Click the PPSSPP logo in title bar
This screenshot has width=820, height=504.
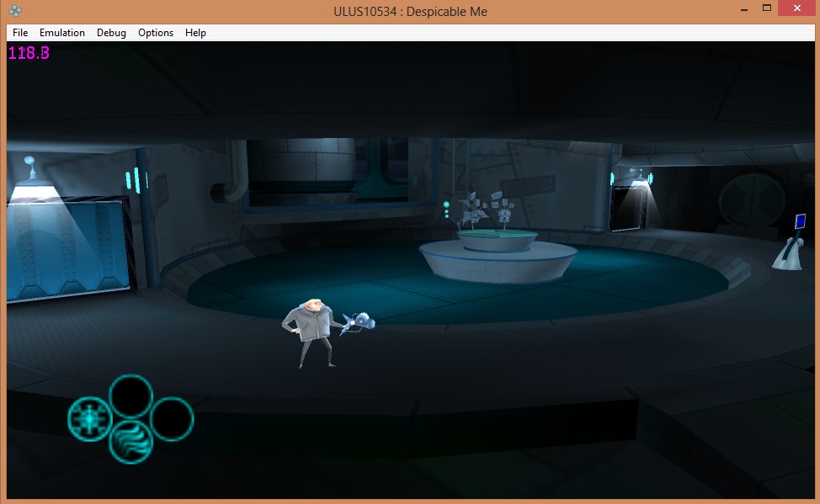click(16, 12)
